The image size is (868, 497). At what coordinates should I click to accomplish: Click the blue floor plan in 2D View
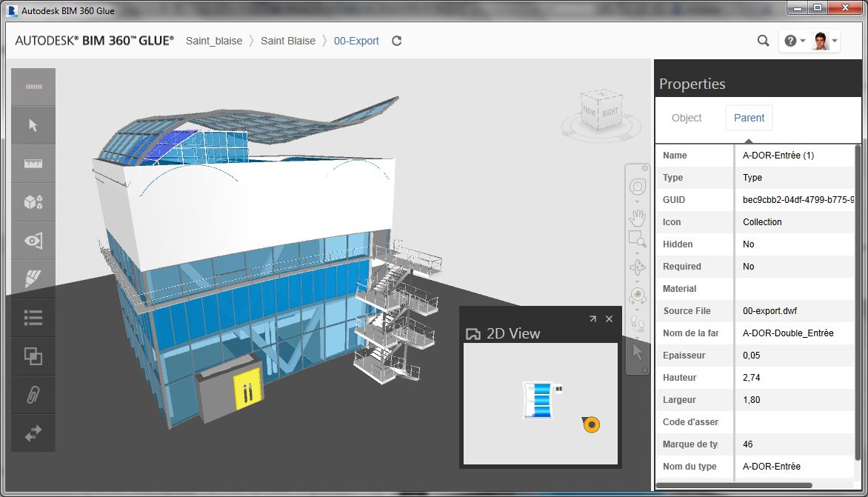[538, 399]
